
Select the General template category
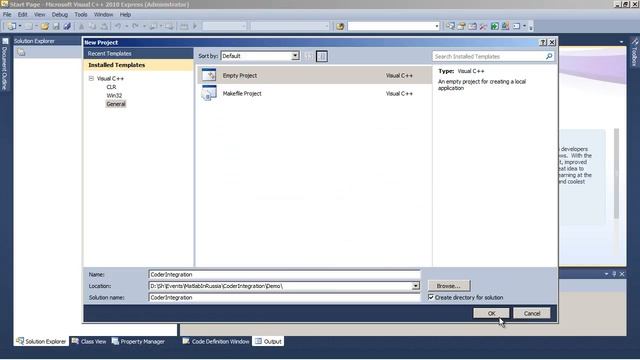pyautogui.click(x=116, y=104)
